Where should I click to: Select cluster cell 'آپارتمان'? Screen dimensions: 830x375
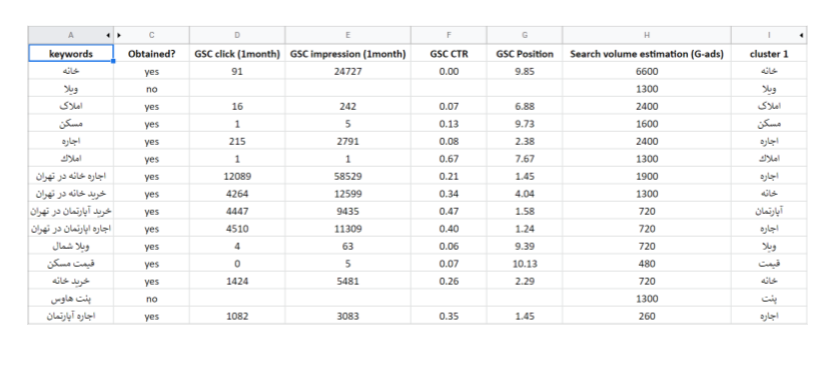click(769, 211)
